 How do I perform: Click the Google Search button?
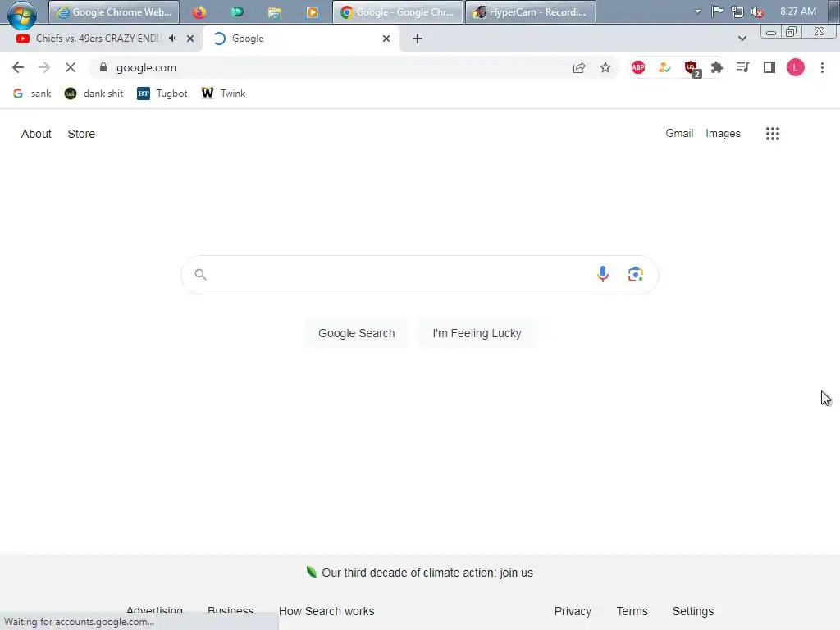[x=357, y=333]
